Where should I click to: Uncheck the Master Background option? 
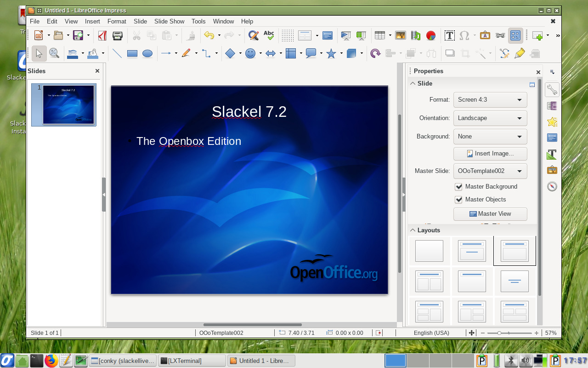(x=458, y=187)
